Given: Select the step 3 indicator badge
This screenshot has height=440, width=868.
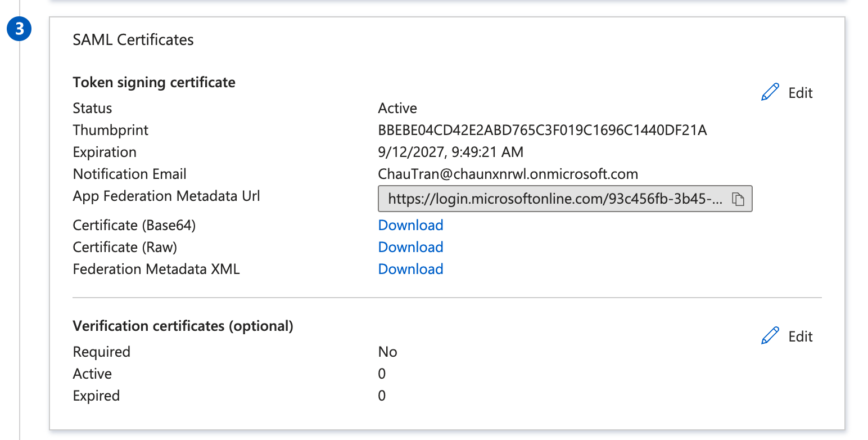Looking at the screenshot, I should pyautogui.click(x=19, y=29).
